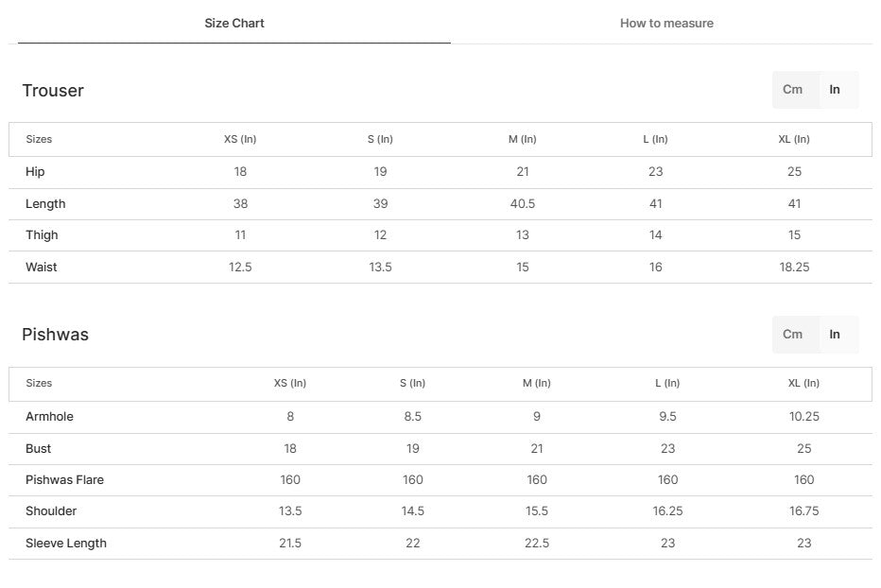Click the Pishwas section heading

tap(55, 335)
